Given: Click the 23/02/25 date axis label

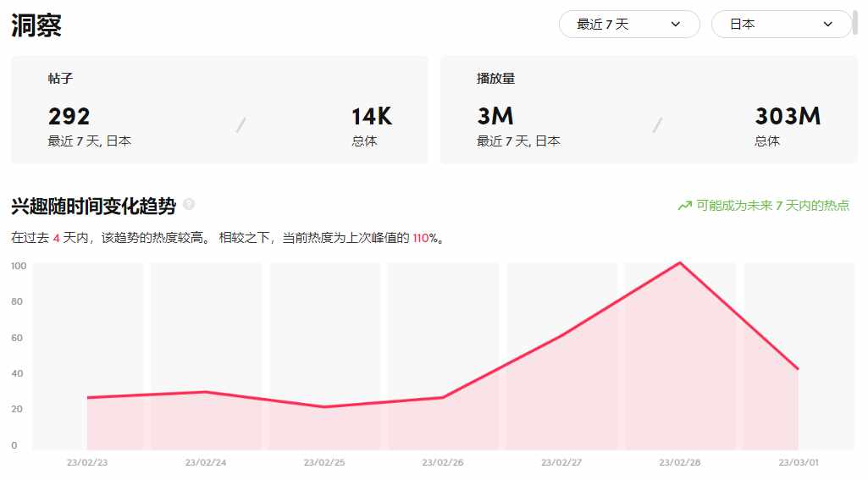Looking at the screenshot, I should pos(323,462).
